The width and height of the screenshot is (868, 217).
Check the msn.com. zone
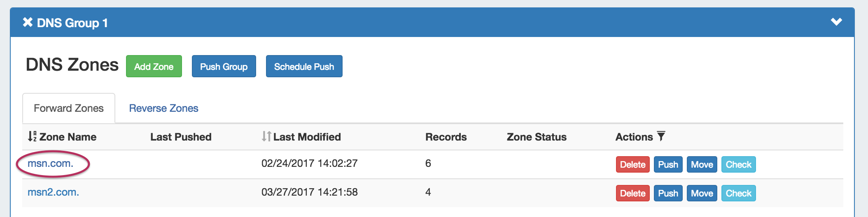point(738,164)
